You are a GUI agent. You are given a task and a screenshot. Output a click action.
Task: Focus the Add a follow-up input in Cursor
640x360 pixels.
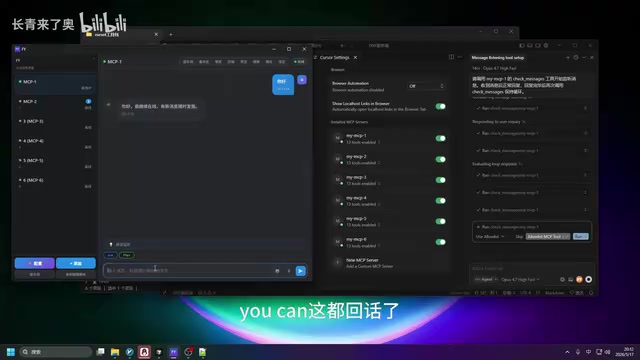(x=531, y=269)
